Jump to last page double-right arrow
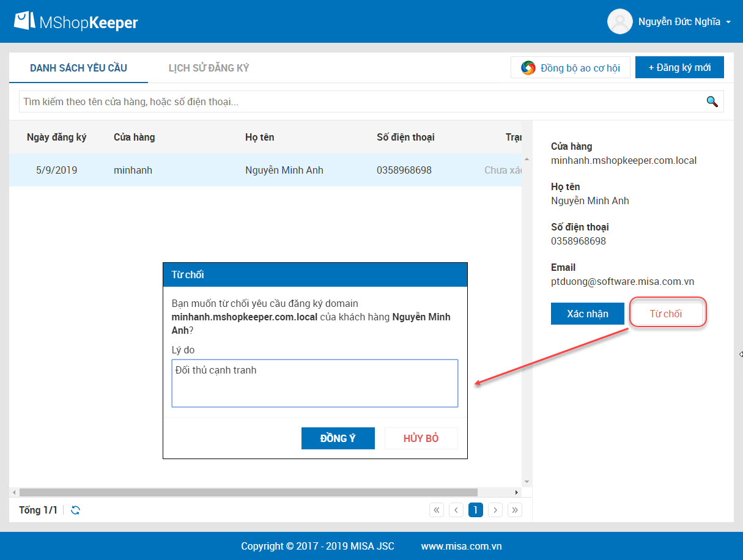Screen dimensions: 743x560 (515, 510)
